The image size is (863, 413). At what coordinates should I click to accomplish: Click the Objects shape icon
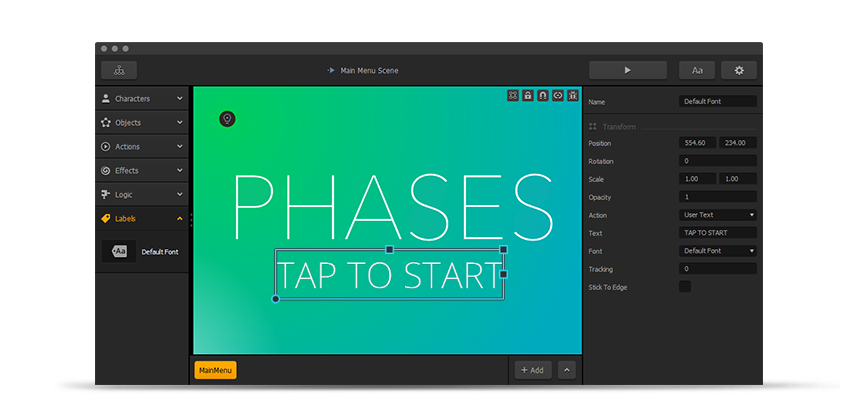[x=106, y=123]
